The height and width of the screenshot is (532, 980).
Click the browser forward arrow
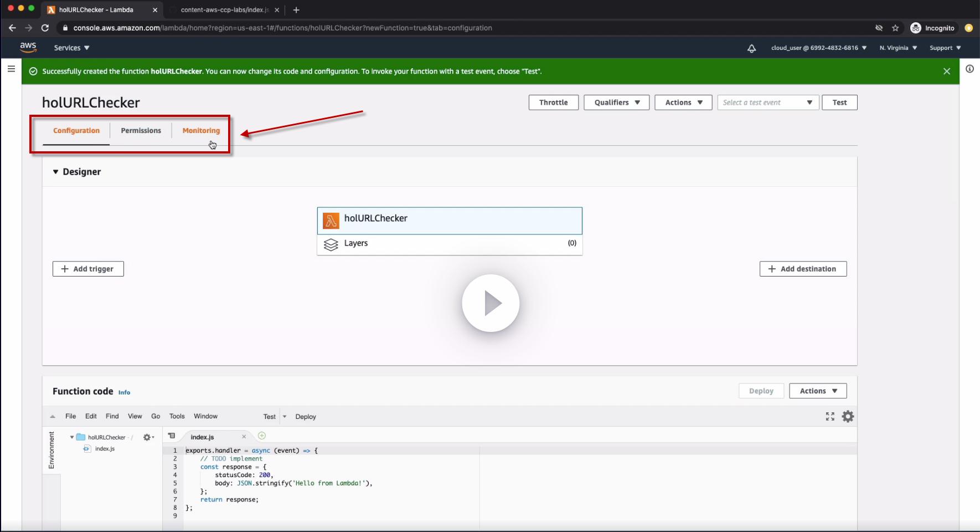point(29,28)
